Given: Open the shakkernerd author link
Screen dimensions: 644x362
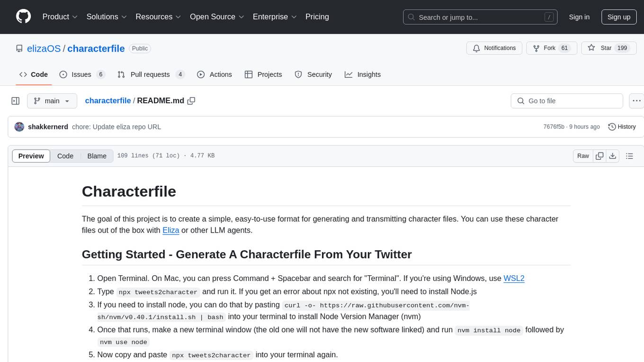Looking at the screenshot, I should click(48, 127).
